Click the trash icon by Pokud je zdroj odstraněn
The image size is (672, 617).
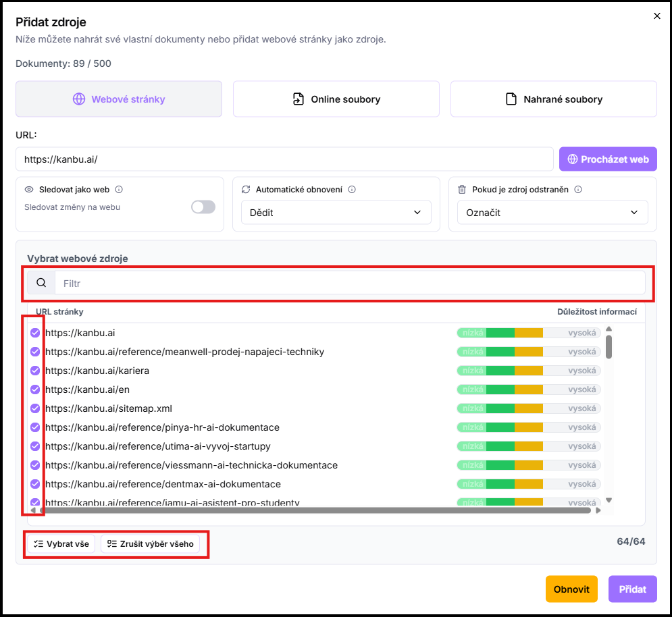[462, 190]
